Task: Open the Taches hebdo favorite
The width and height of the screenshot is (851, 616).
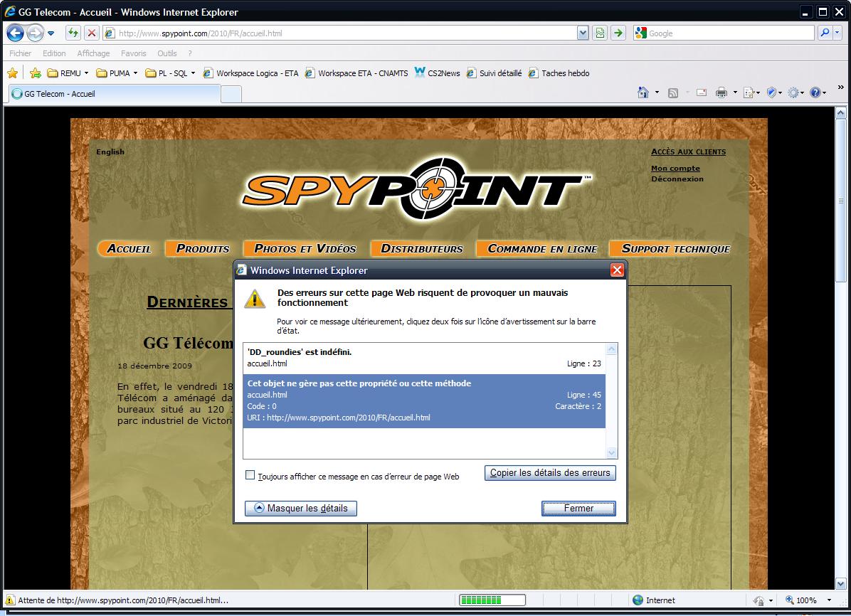Action: [559, 73]
